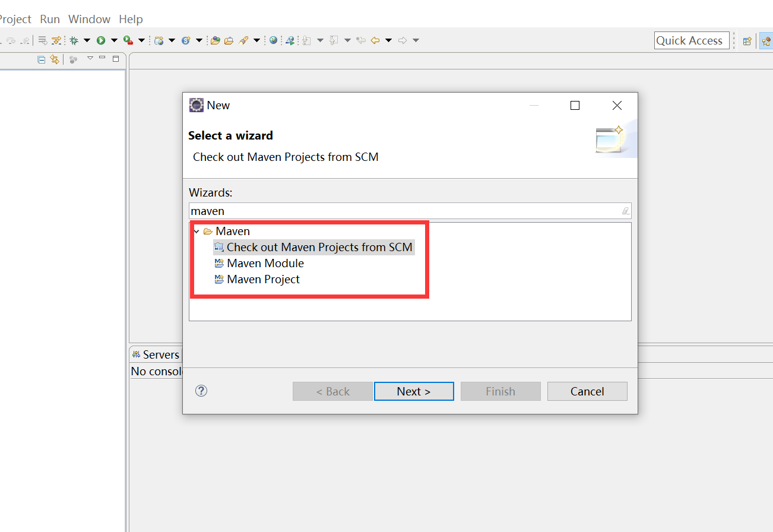Click the Run Last Tool icon with red toolbox
Viewport: 773px width, 532px height.
pos(128,40)
